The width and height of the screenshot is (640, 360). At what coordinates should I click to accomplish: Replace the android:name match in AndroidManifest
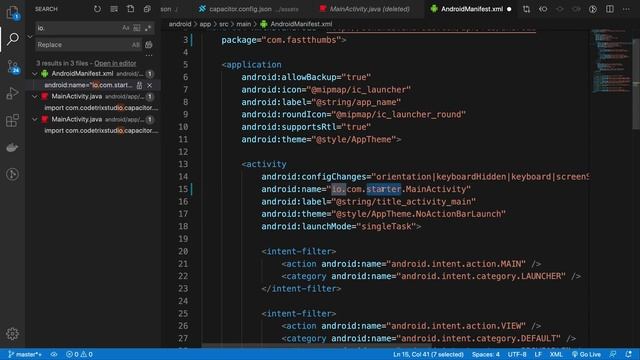click(140, 85)
